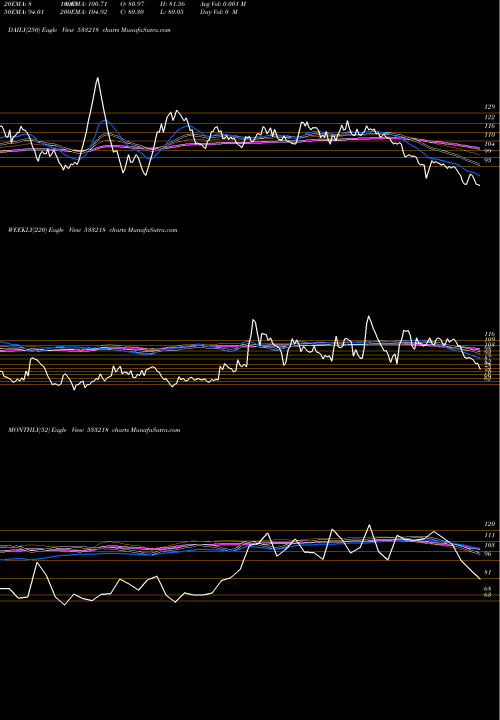Image resolution: width=500 pixels, height=720 pixels.
Task: Select the Avg Vol: 0.001 M text
Action: tap(223, 4)
